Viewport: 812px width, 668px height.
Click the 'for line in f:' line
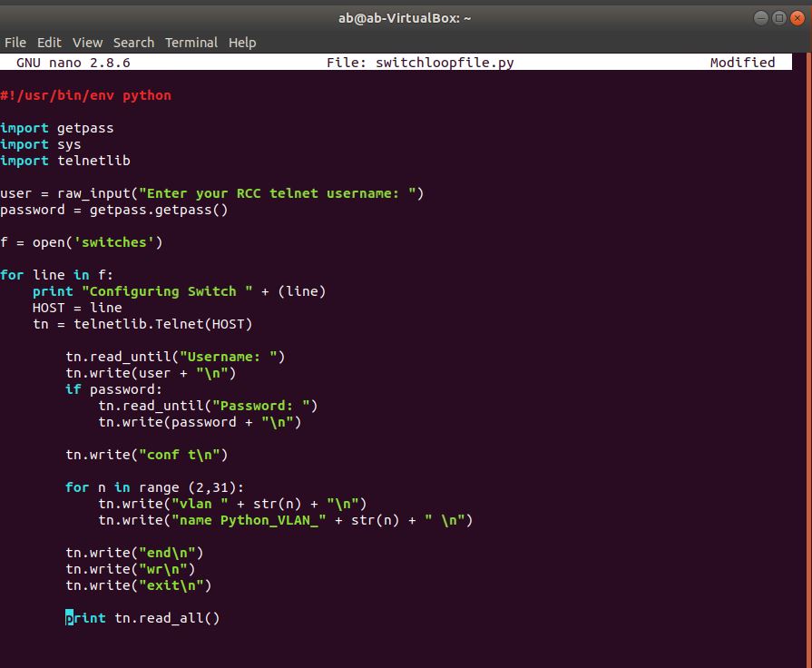(56, 275)
